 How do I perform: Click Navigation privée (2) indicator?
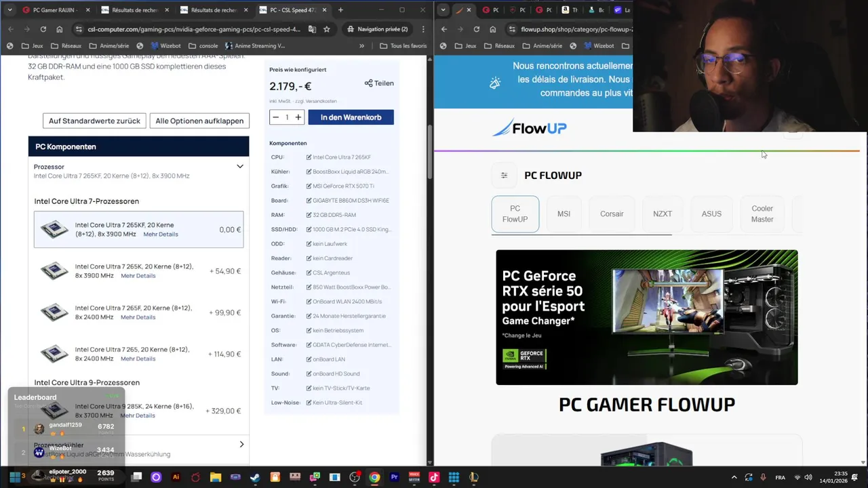tap(376, 29)
